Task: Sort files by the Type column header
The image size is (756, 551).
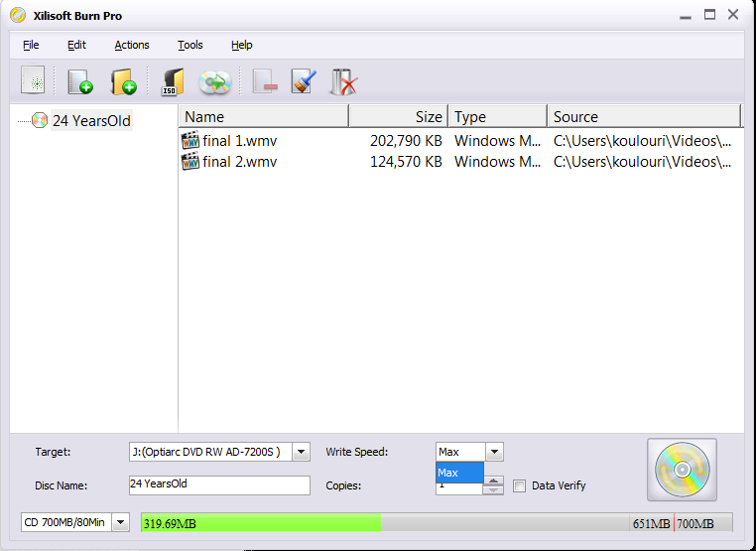Action: click(x=498, y=117)
